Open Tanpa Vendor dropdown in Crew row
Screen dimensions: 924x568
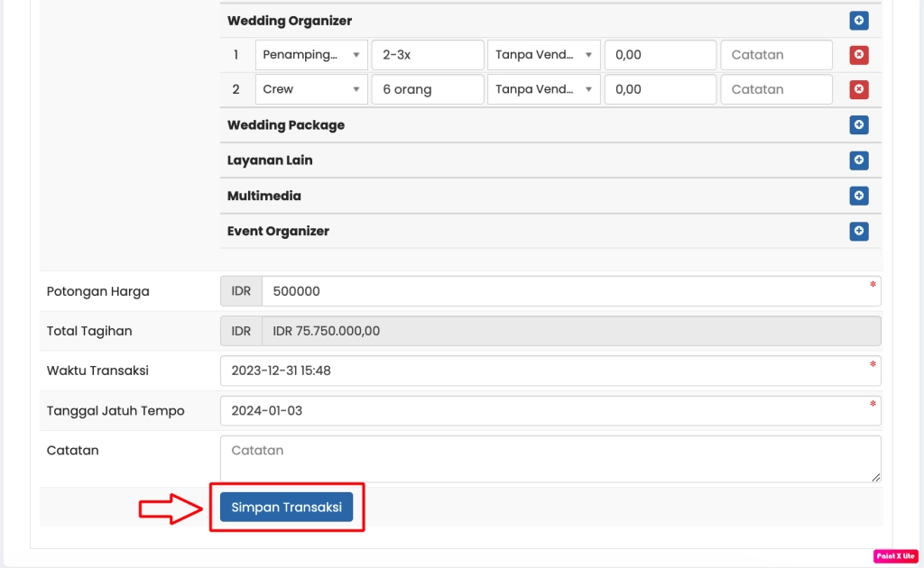(x=543, y=89)
